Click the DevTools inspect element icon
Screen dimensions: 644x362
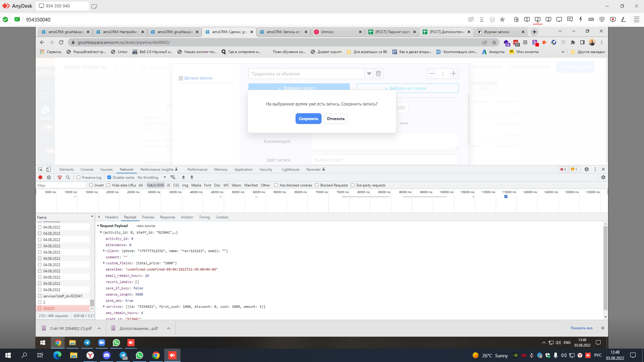[41, 169]
